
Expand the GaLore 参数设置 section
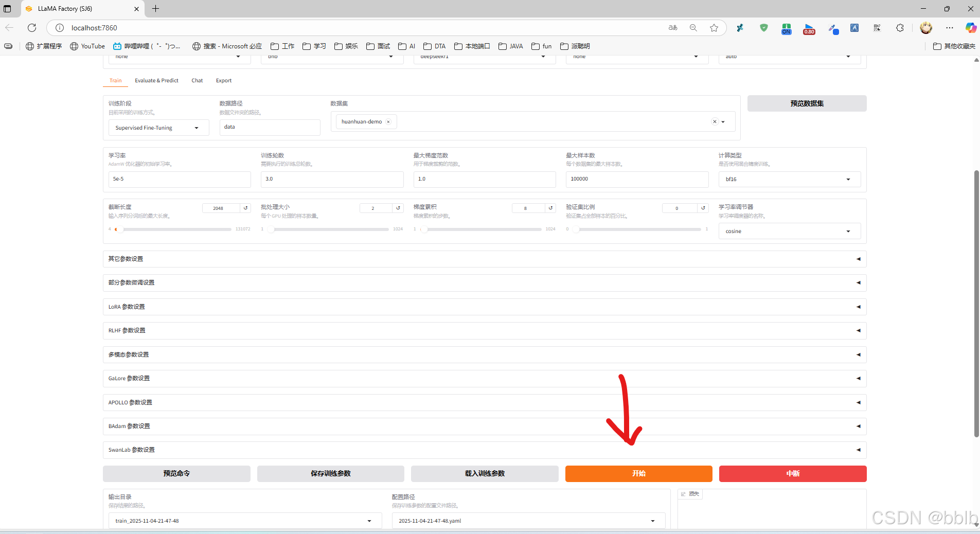(485, 378)
